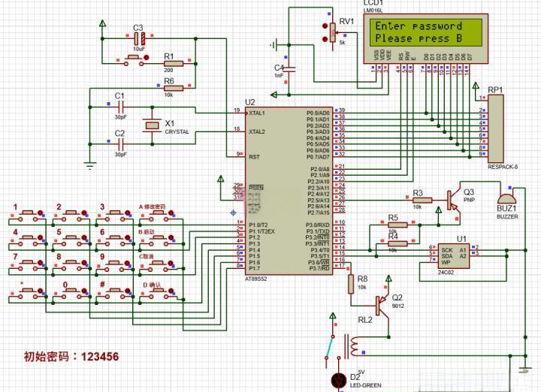Select the RV1 potentiometer body
The image size is (541, 392).
[x=332, y=33]
